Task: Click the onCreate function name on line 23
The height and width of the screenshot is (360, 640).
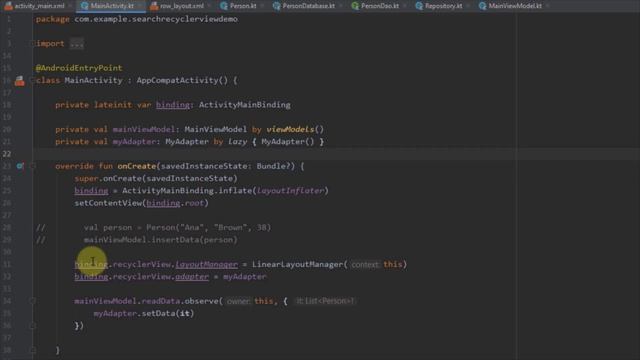Action: 136,166
